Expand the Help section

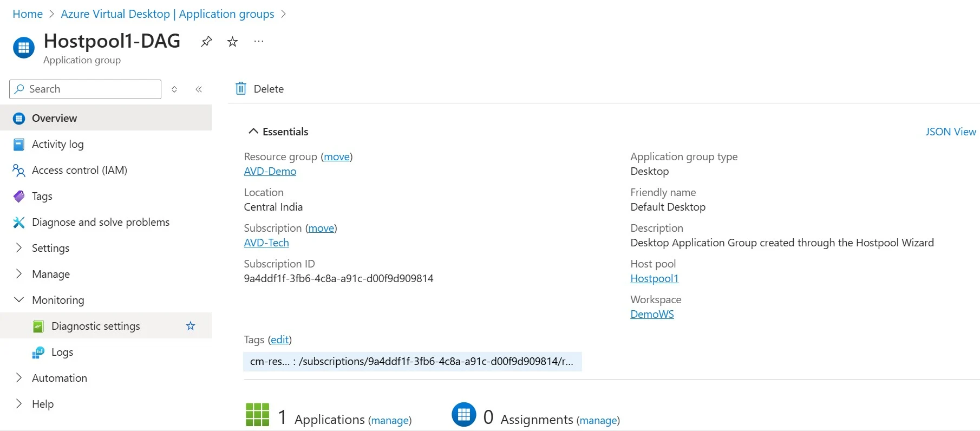point(19,404)
